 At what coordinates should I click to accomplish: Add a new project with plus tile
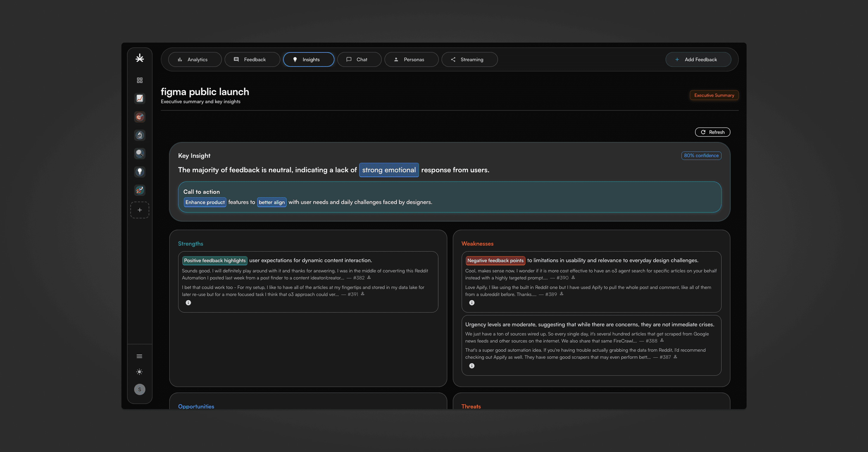tap(140, 210)
